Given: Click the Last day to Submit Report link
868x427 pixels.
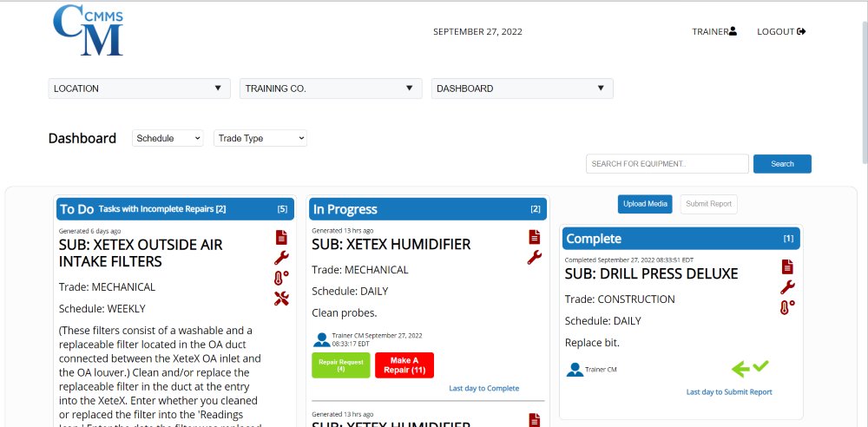Looking at the screenshot, I should coord(729,392).
